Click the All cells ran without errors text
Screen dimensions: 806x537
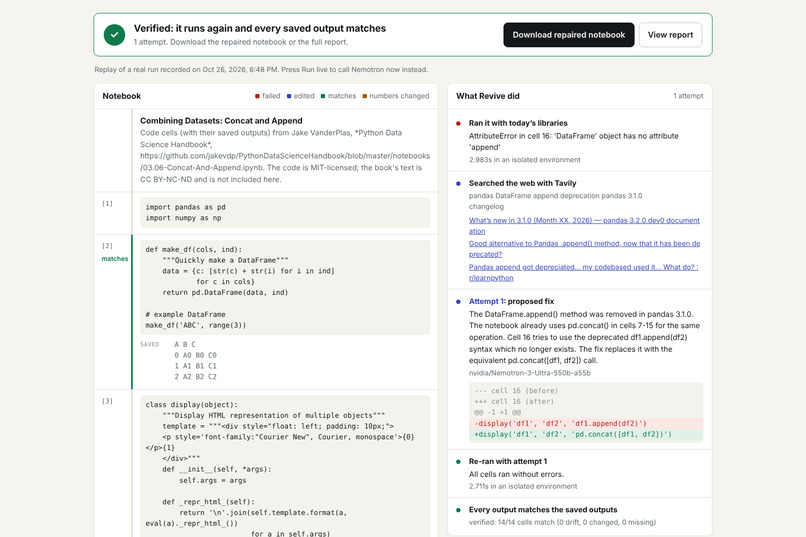coord(516,474)
